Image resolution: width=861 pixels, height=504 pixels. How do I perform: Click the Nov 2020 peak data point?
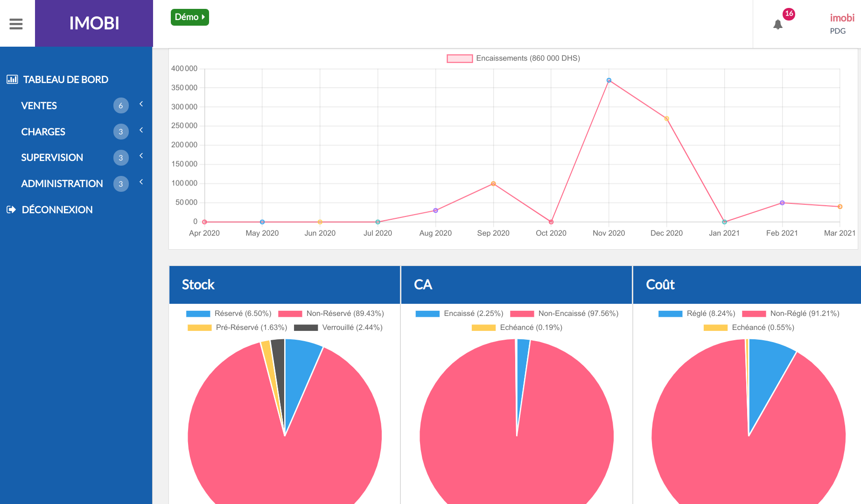609,80
